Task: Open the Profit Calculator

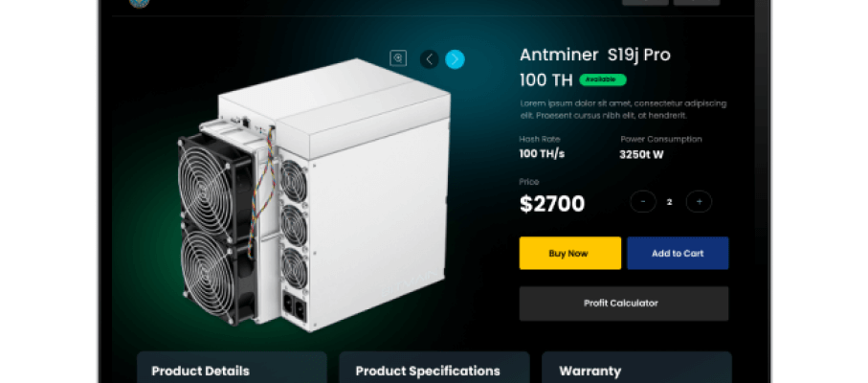Action: coord(624,304)
